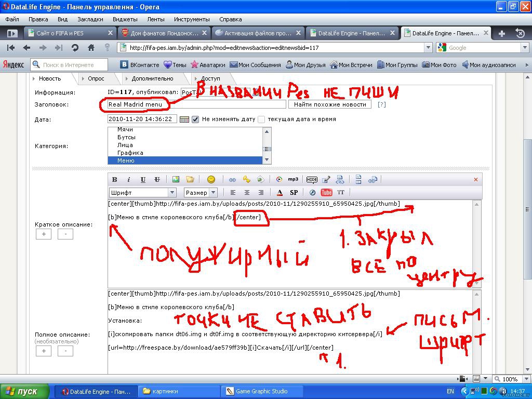Apply strikethrough formatting in the editor toolbar
This screenshot has width=532, height=399.
click(x=157, y=179)
